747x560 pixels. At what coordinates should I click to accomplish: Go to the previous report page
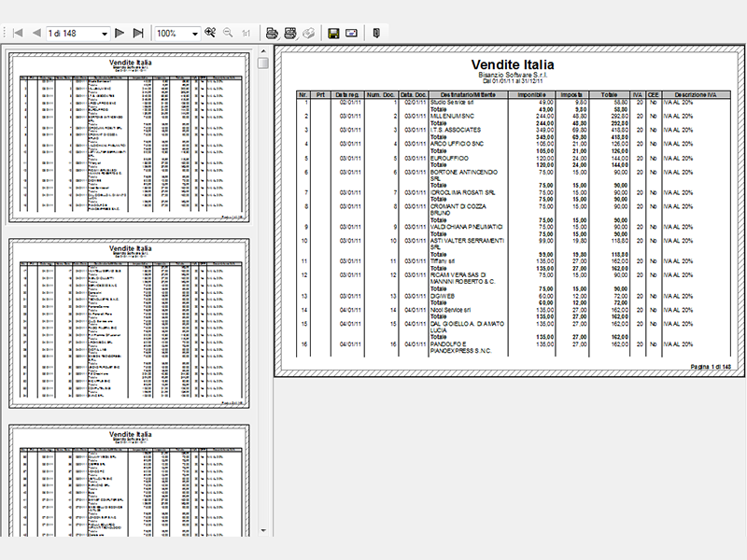tap(36, 33)
